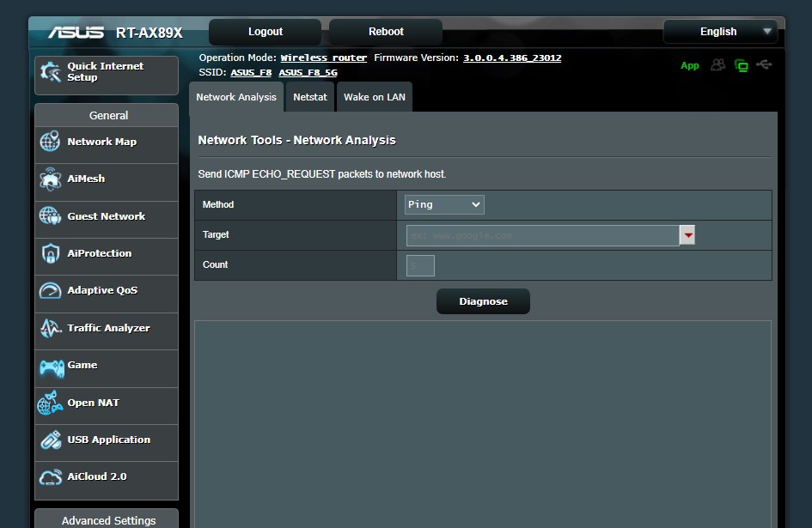The height and width of the screenshot is (528, 812).
Task: Click the USB Application icon
Action: 51,440
